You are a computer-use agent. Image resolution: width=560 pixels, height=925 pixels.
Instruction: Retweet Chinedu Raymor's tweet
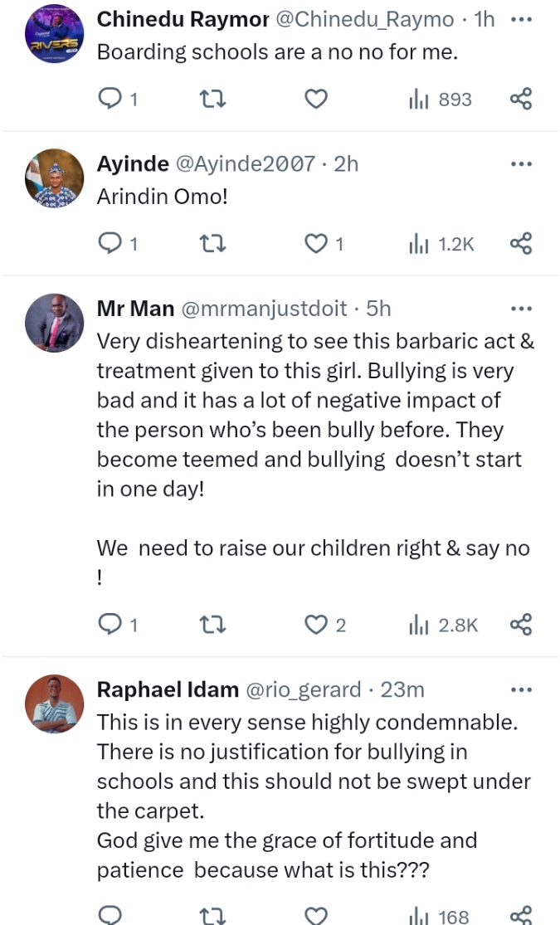point(213,100)
